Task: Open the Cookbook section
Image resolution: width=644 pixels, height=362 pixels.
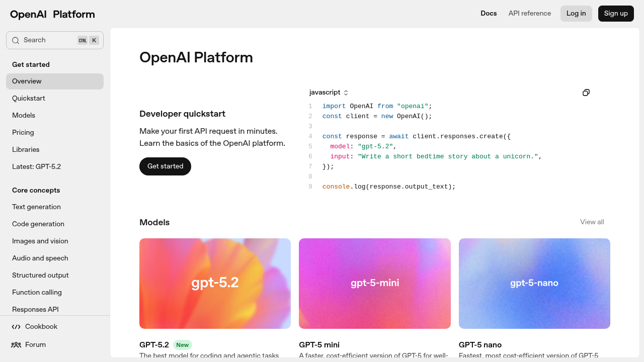Action: pyautogui.click(x=41, y=326)
